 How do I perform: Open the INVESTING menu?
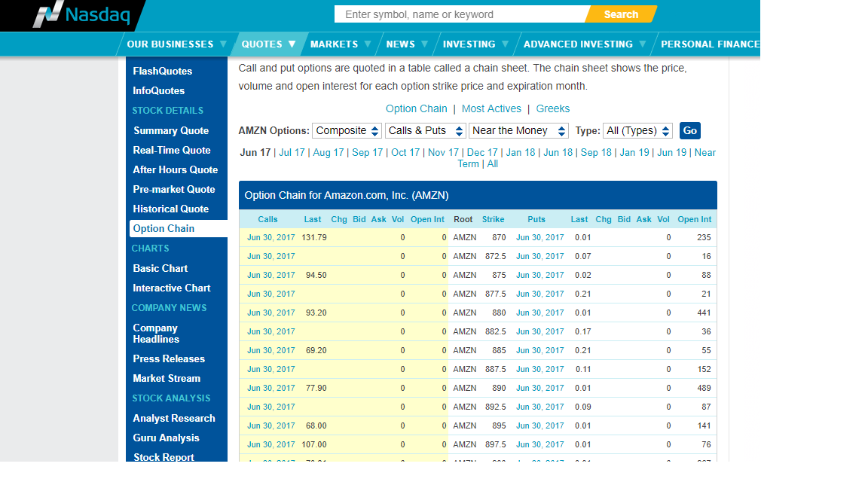click(475, 44)
